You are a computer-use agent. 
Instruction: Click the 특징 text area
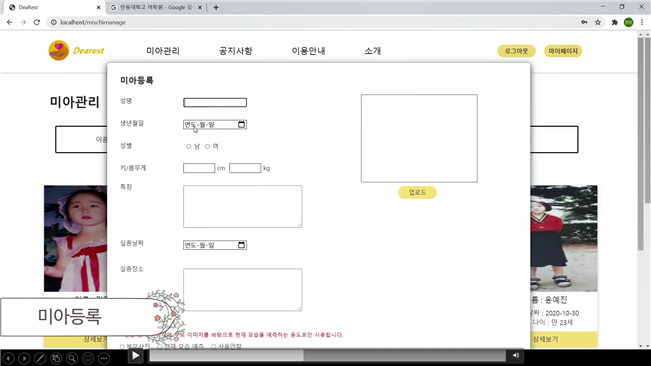(x=242, y=206)
